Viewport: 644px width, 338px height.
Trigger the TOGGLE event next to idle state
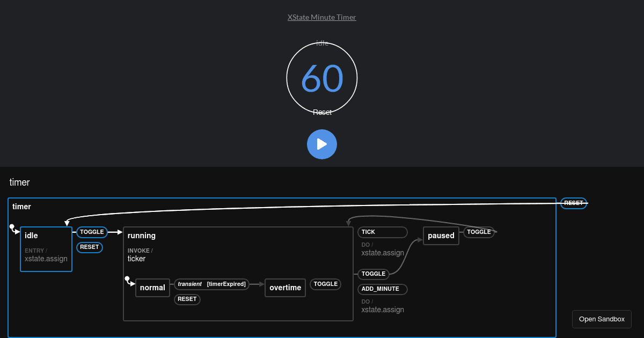tap(91, 232)
